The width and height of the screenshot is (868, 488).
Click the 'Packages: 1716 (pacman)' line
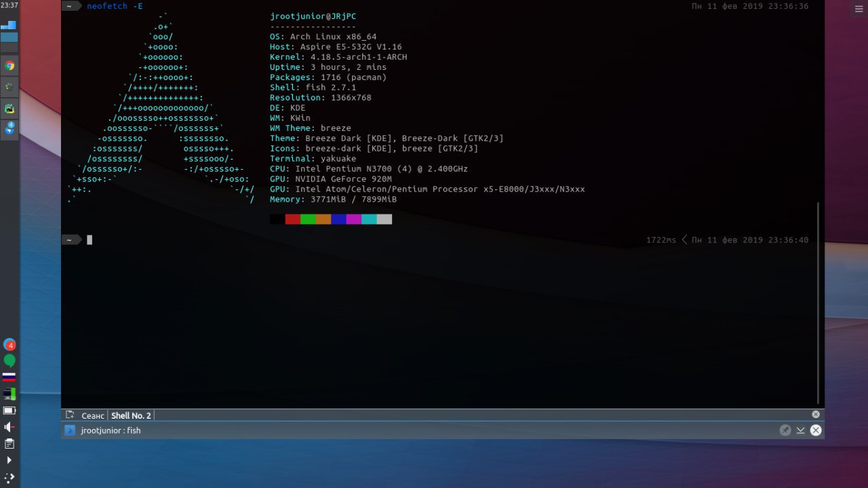tap(328, 77)
